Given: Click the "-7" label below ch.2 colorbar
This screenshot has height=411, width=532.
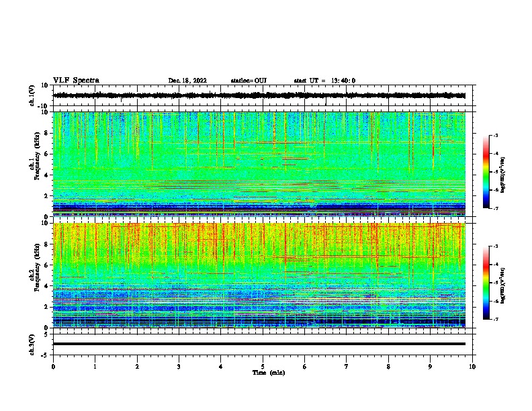Looking at the screenshot, I should (x=495, y=319).
